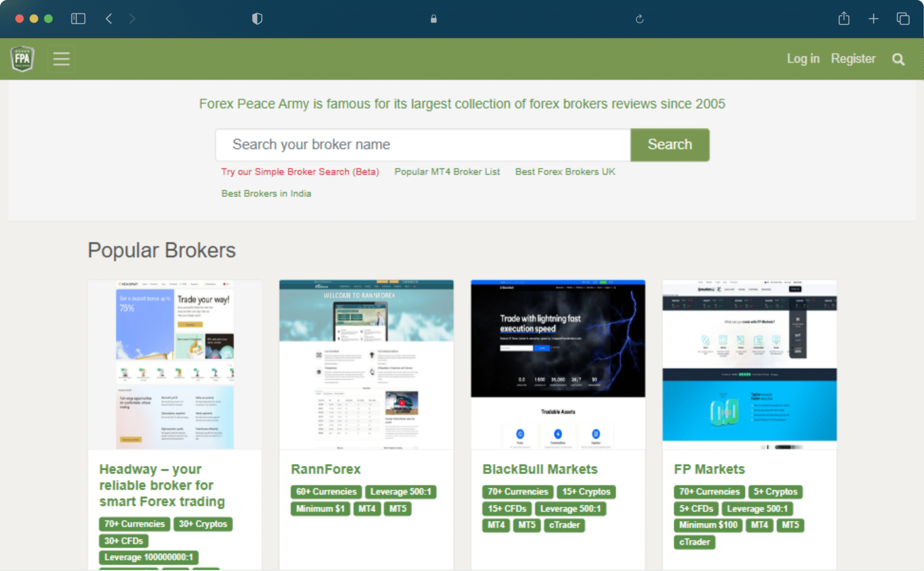Open the Share icon in toolbar
924x571 pixels.
844,18
